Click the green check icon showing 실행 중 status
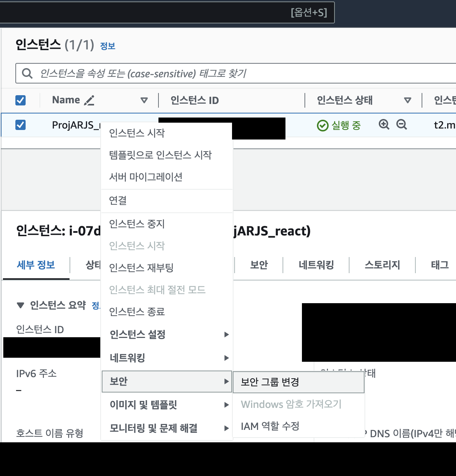Screen dimensions: 456x476 click(322, 126)
